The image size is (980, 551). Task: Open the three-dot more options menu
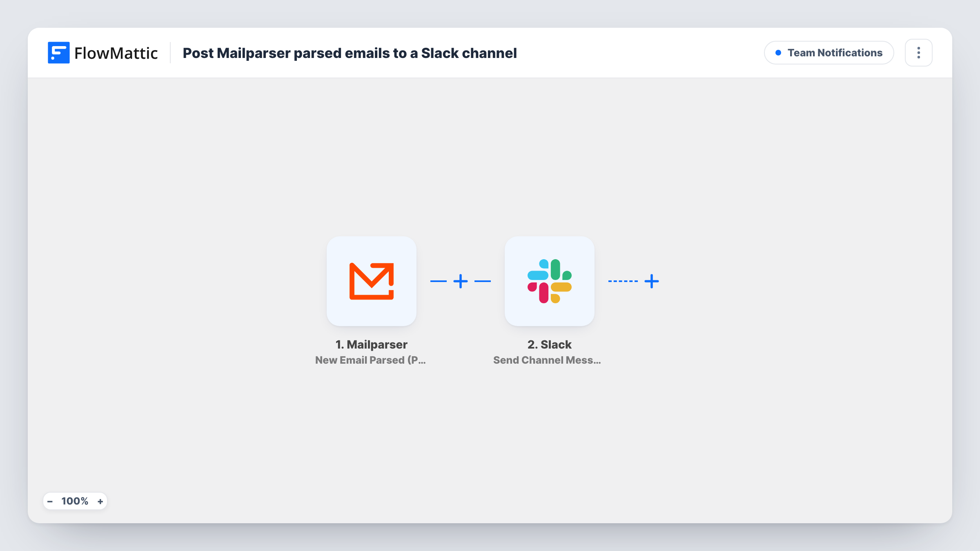918,53
